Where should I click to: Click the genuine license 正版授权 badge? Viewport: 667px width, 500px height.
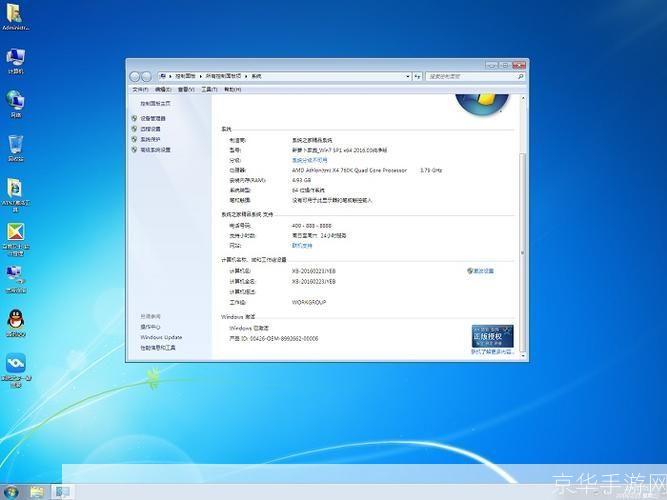pyautogui.click(x=492, y=337)
